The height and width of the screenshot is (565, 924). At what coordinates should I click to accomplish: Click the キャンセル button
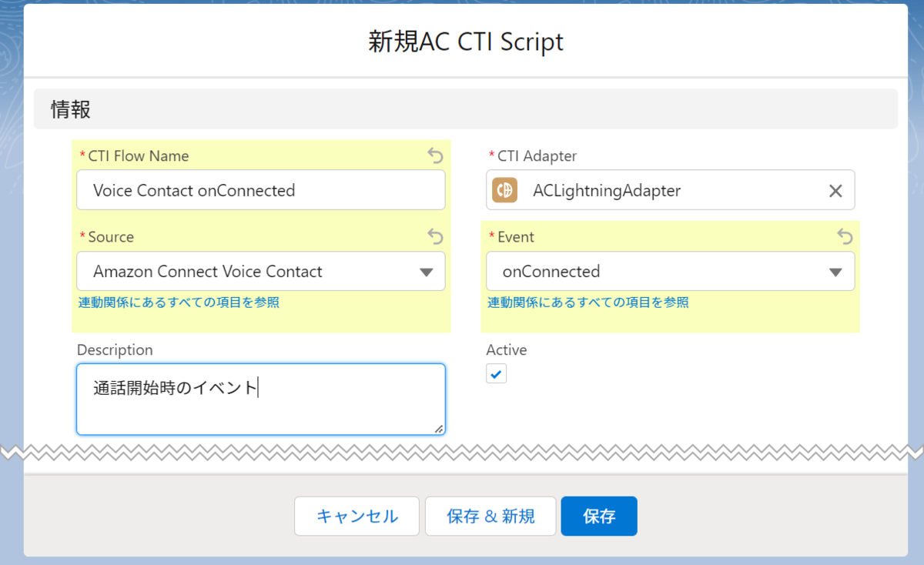coord(357,516)
